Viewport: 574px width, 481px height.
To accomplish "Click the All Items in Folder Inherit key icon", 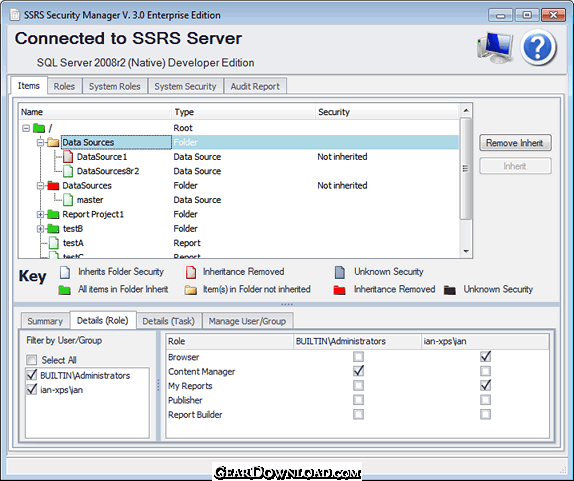I will click(64, 290).
